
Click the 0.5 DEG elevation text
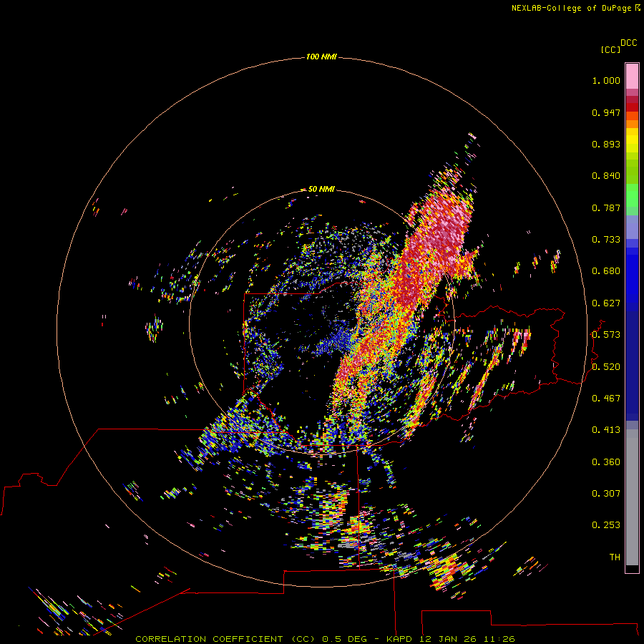[346, 639]
